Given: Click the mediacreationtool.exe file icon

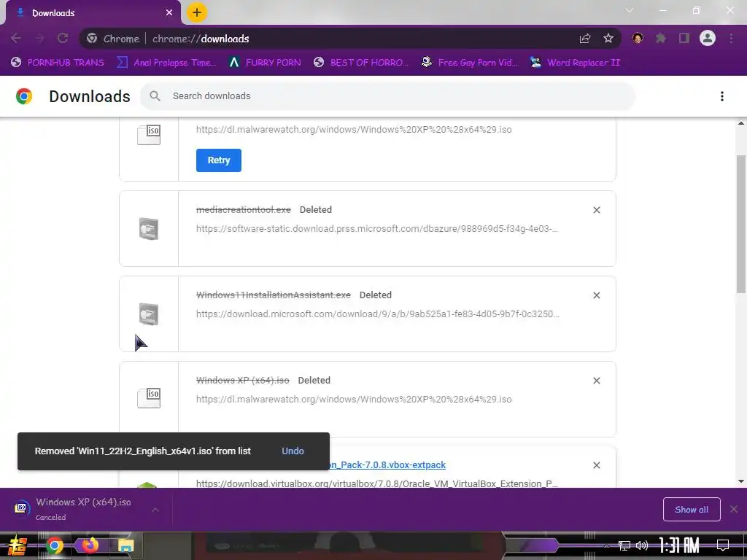Looking at the screenshot, I should [x=149, y=228].
